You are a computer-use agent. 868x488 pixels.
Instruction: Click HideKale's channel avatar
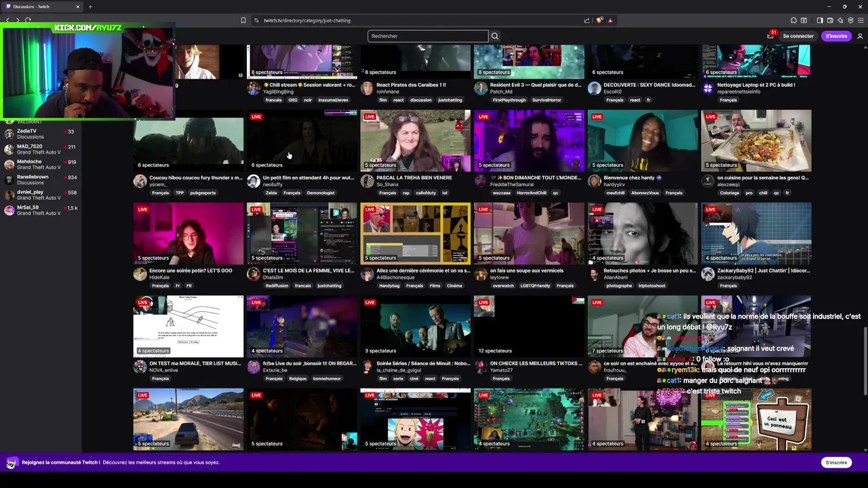[x=140, y=274]
